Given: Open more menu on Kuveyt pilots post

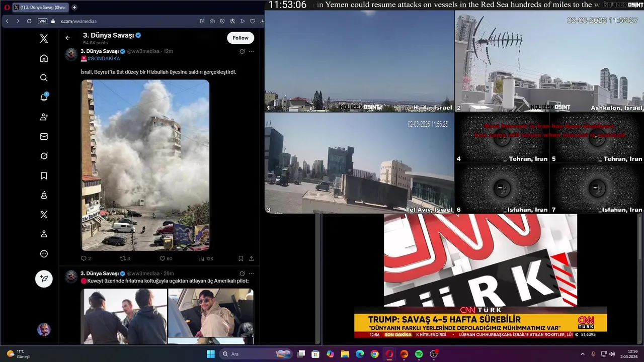Looking at the screenshot, I should [x=251, y=274].
